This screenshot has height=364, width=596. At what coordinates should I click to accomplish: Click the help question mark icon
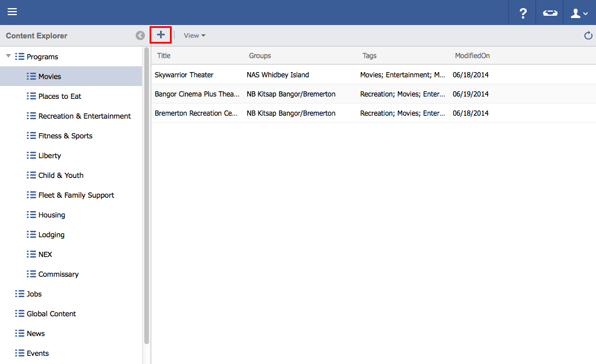[523, 13]
